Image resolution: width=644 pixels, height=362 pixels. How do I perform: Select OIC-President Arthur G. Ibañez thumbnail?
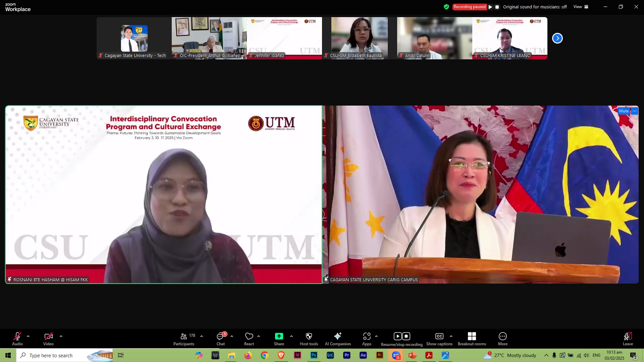click(209, 38)
